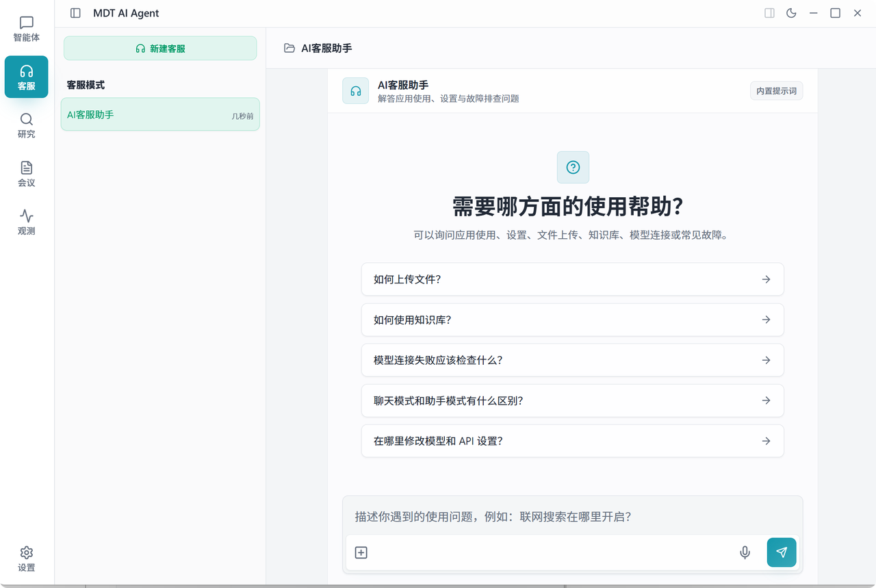
Task: Click 几秒前 timestamp on conversation
Action: (x=243, y=116)
